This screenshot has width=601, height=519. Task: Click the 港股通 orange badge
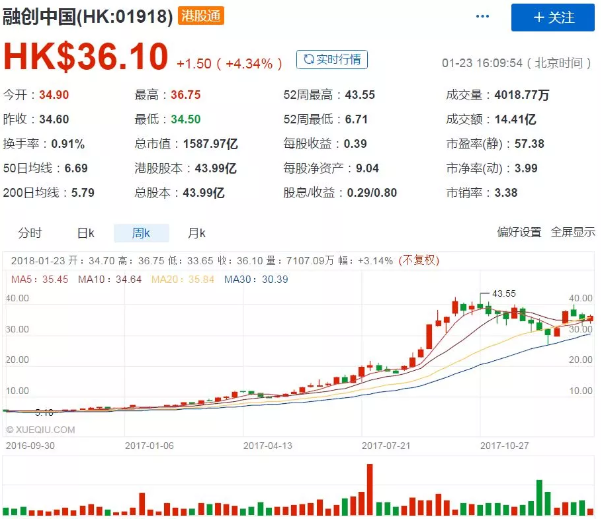coord(201,16)
